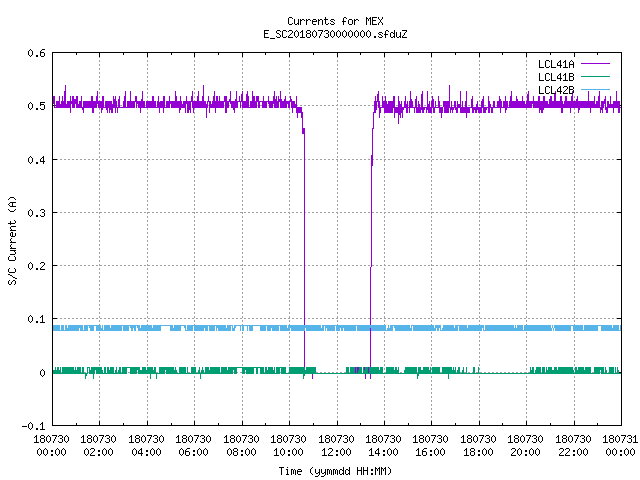
Task: Click the 0 y-axis tick value
Action: point(42,373)
